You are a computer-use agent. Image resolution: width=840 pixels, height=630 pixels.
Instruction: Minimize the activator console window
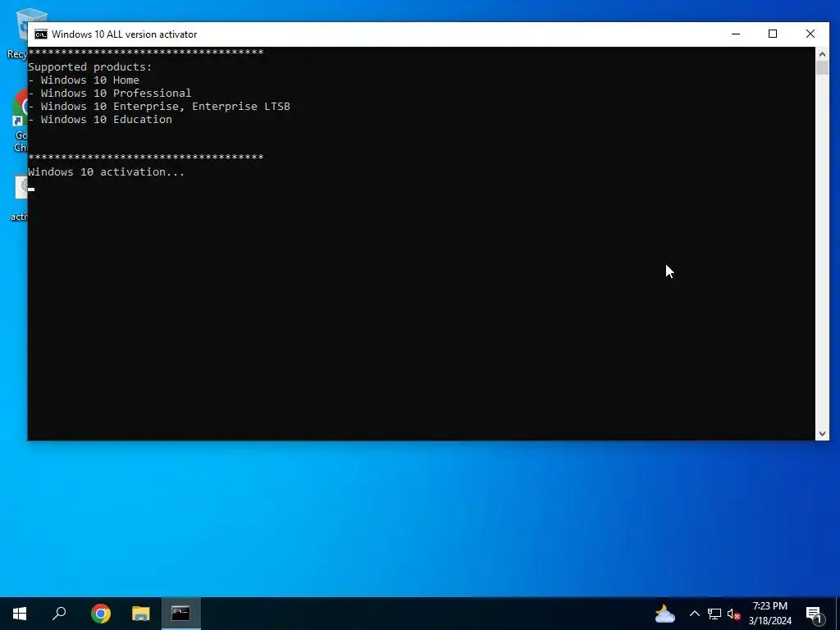coord(736,34)
